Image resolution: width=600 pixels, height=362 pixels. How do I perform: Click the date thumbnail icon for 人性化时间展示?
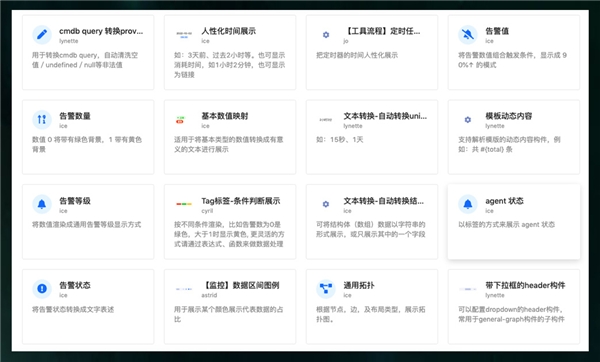184,35
